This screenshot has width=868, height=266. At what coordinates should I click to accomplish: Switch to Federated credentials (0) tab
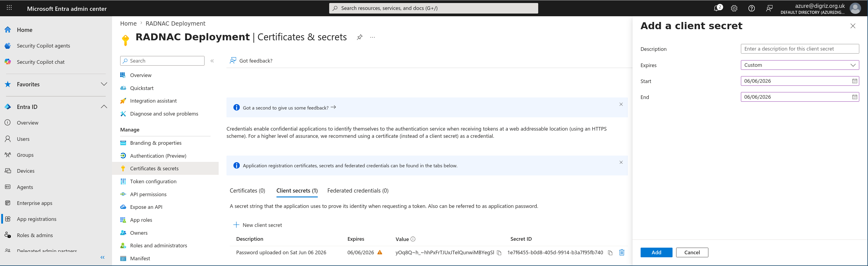[358, 190]
